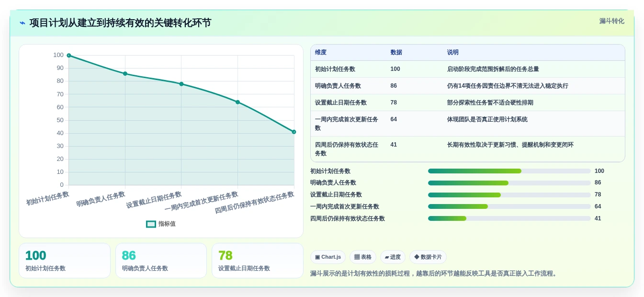644x297 pixels.
Task: Click the page title 项目计划从建立到持续有效的关键转化环节
Action: 120,23
